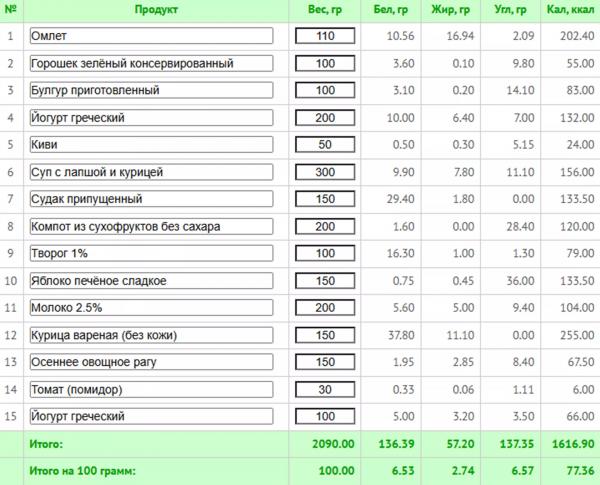Click the Яблоко печёное сладкое product field
This screenshot has height=485, width=600.
tap(152, 281)
